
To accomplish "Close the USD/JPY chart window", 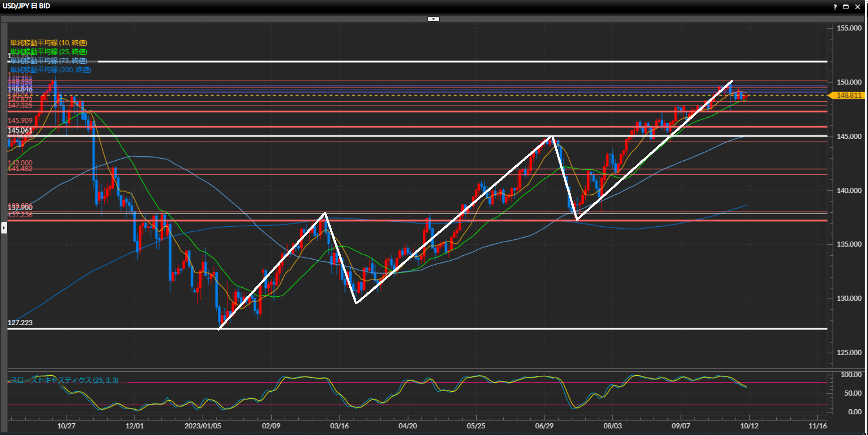I will pyautogui.click(x=857, y=7).
